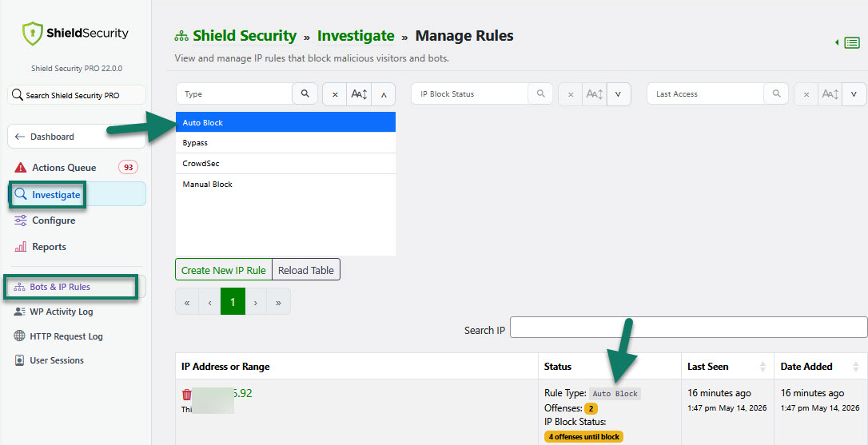The image size is (868, 445).
Task: Click Create New IP Rule
Action: point(224,270)
